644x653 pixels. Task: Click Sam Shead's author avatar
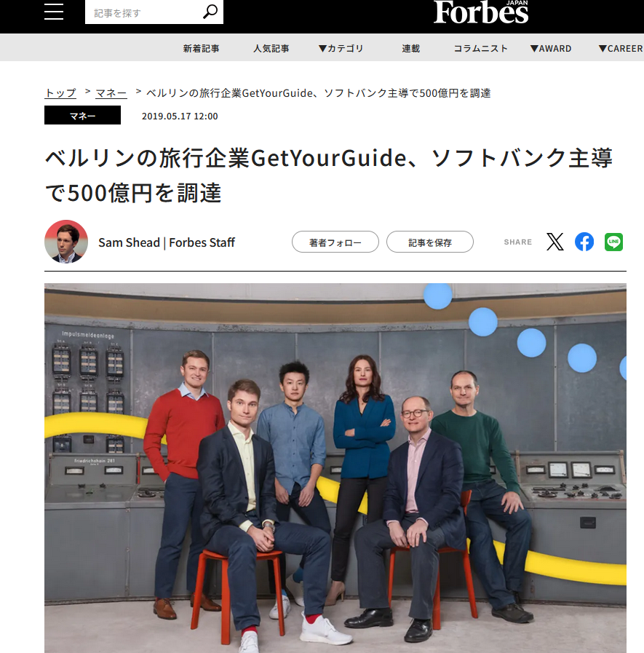coord(66,242)
